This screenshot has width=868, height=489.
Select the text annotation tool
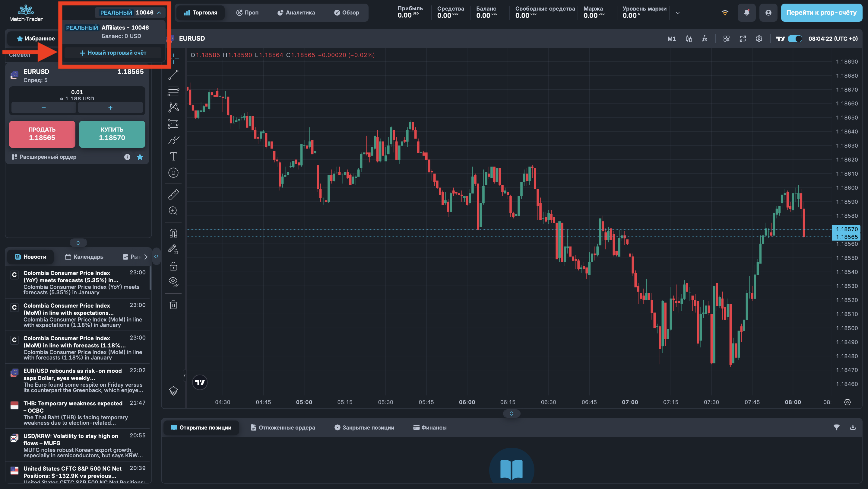click(x=173, y=156)
